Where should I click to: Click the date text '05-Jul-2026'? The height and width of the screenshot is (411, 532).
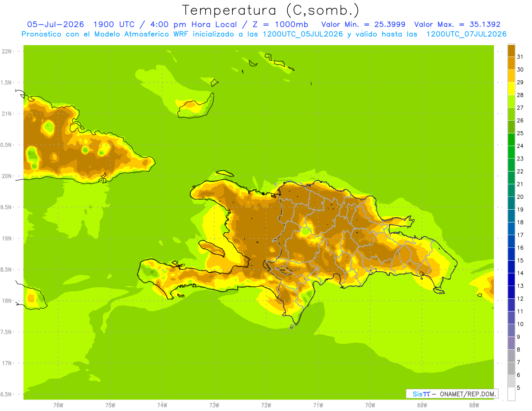(56, 24)
